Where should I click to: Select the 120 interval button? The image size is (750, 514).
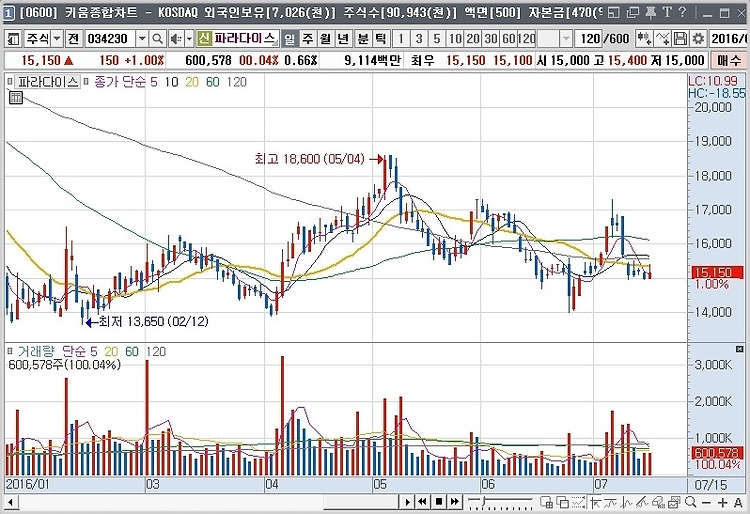pyautogui.click(x=527, y=38)
